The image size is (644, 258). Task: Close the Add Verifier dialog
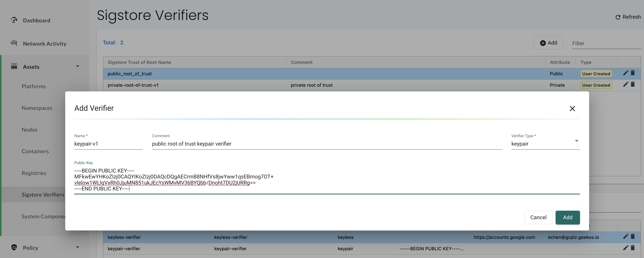[x=572, y=109]
